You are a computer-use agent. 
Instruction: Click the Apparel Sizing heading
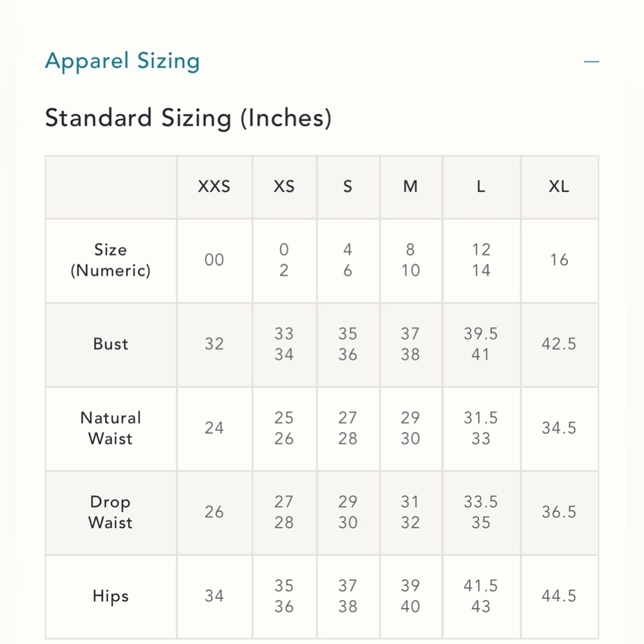coord(122,62)
